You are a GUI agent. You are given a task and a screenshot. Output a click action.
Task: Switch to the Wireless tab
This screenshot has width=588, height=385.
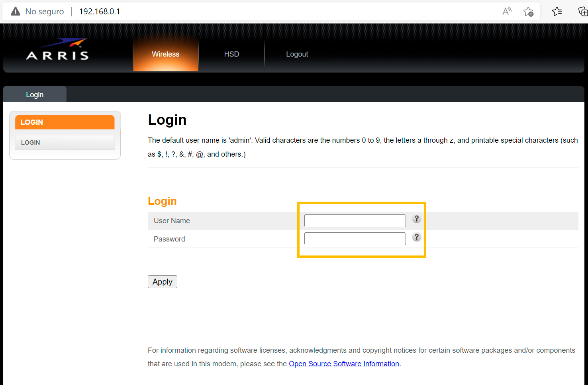point(166,54)
